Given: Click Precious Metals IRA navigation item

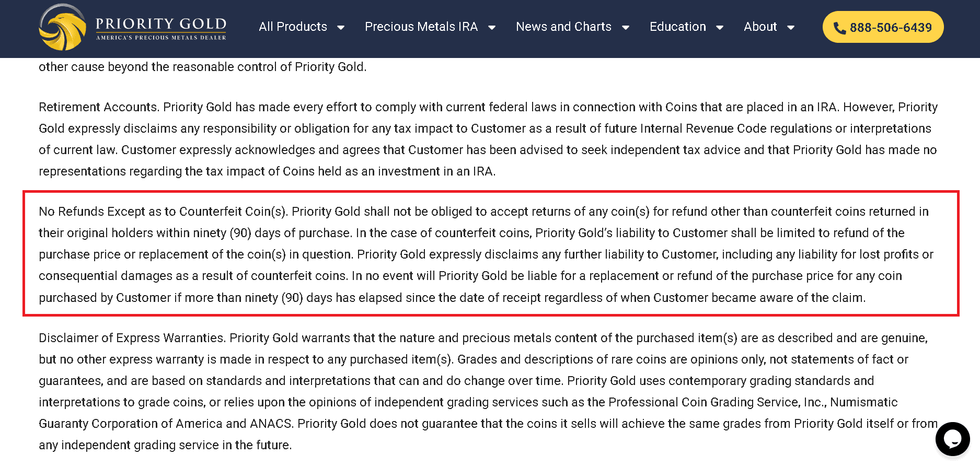Looking at the screenshot, I should (x=421, y=27).
